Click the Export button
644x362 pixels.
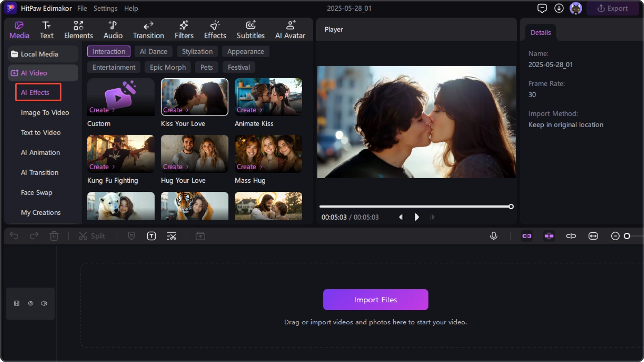(x=613, y=8)
